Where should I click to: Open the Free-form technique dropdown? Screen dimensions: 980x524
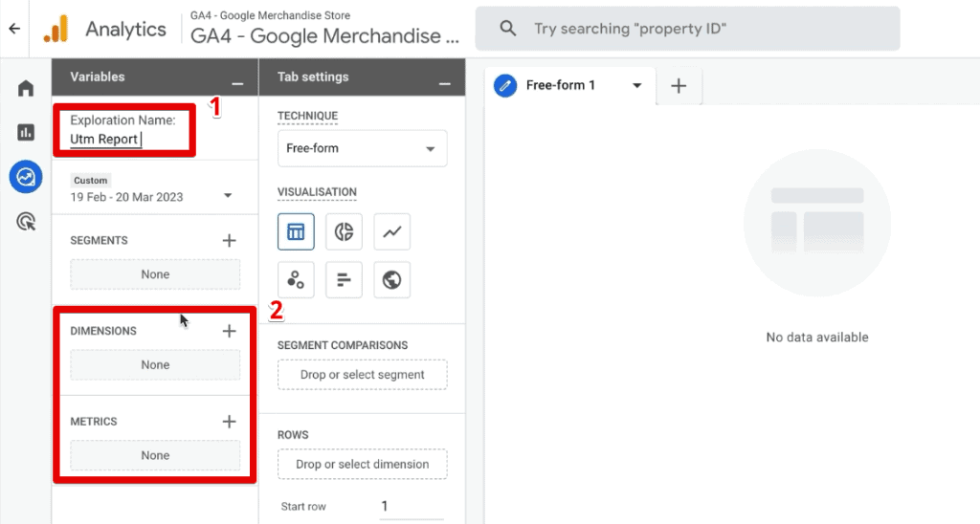pyautogui.click(x=363, y=148)
